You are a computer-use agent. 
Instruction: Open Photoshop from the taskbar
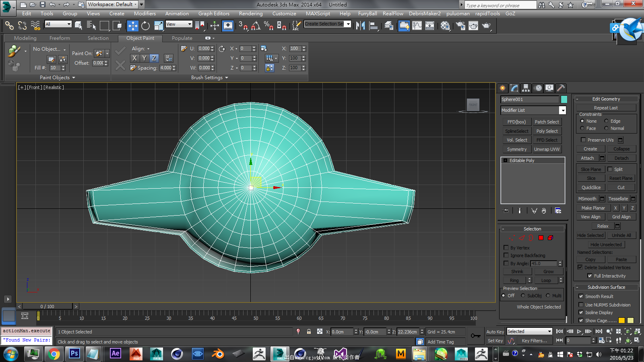coord(74,354)
